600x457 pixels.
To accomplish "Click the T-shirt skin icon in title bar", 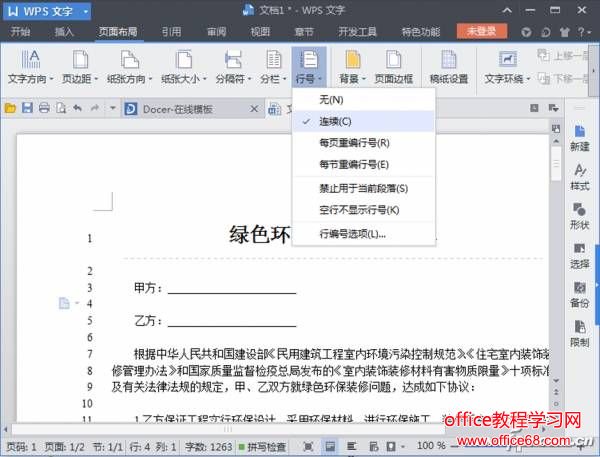I will pyautogui.click(x=565, y=32).
